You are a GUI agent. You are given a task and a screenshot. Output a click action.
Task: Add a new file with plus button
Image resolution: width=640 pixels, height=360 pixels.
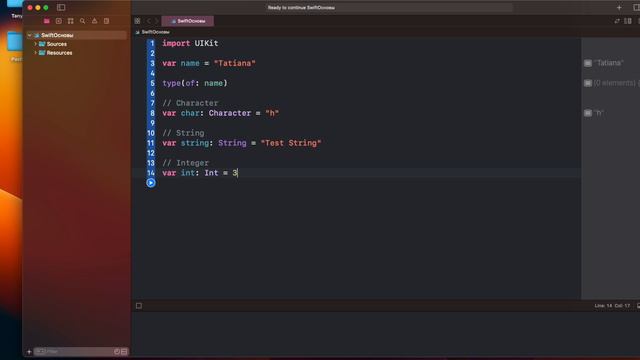[29, 351]
